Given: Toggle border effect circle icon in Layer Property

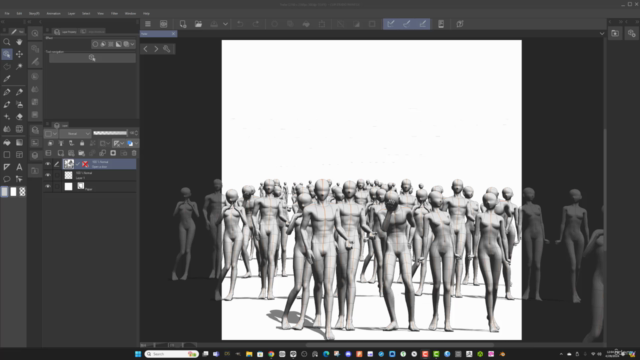Looking at the screenshot, I should click(x=95, y=44).
